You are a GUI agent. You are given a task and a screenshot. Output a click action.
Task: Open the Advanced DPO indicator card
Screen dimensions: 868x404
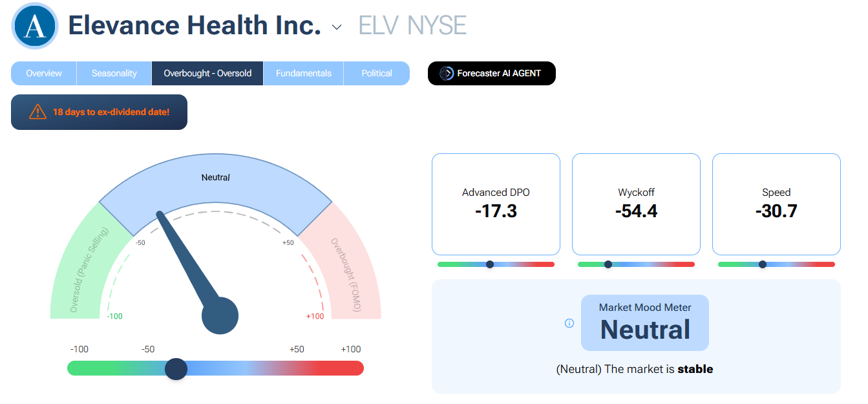click(496, 204)
